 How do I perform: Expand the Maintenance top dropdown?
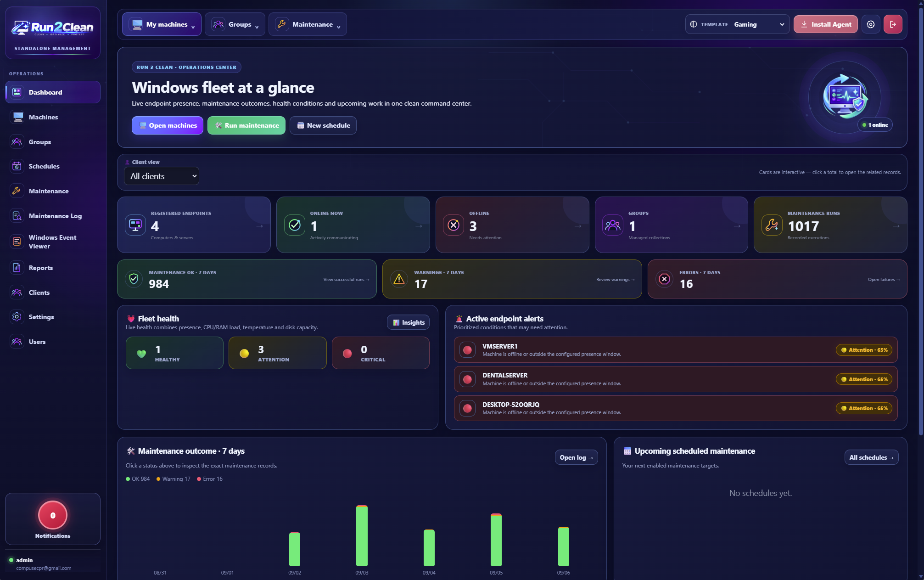click(308, 24)
